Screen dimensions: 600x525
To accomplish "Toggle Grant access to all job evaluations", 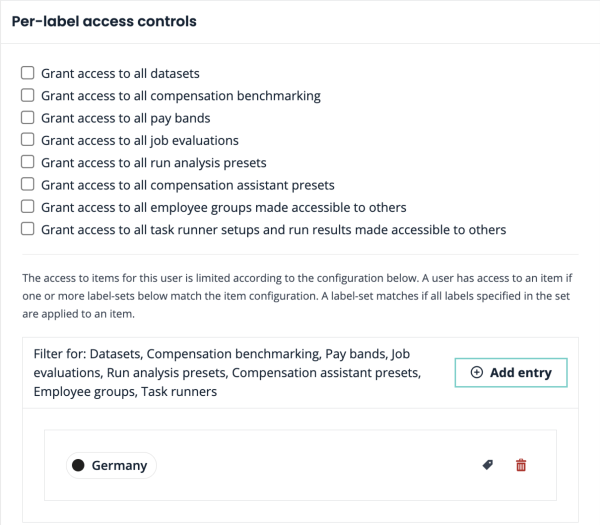I will click(28, 140).
